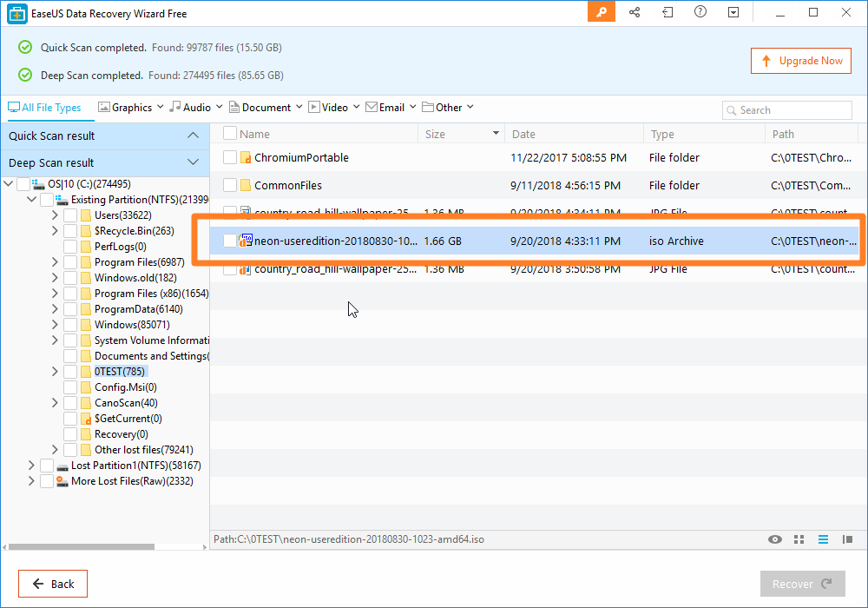Check the ChromiumPortable row checkbox
Viewport: 868px width, 608px height.
(230, 157)
